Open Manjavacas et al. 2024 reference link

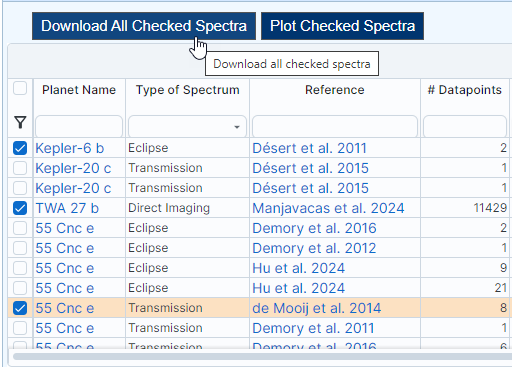click(x=328, y=208)
